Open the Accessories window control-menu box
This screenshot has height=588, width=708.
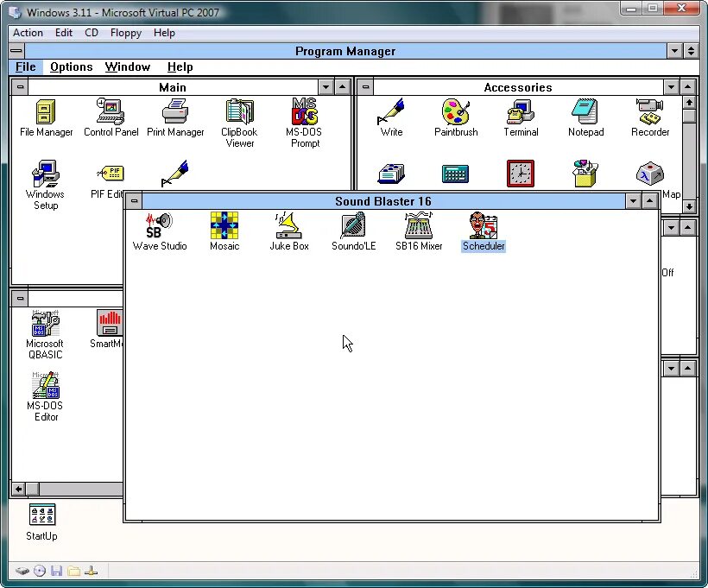click(x=366, y=86)
